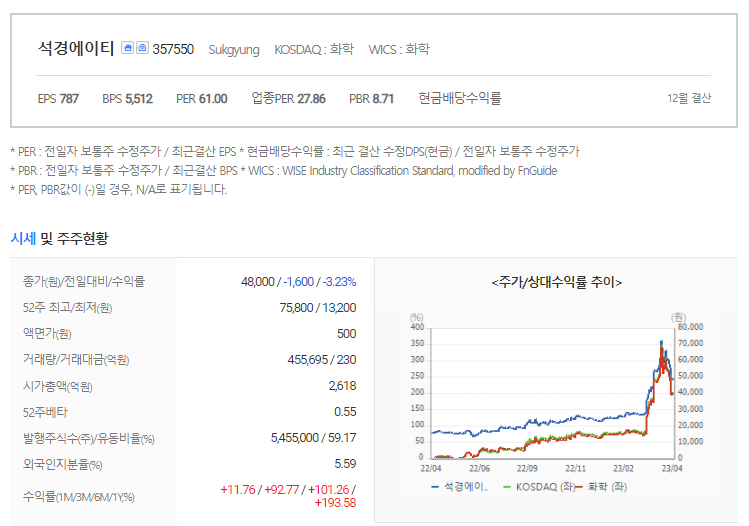Click the 주주현황 heading text
Viewport: 749px width, 526px height.
click(83, 238)
